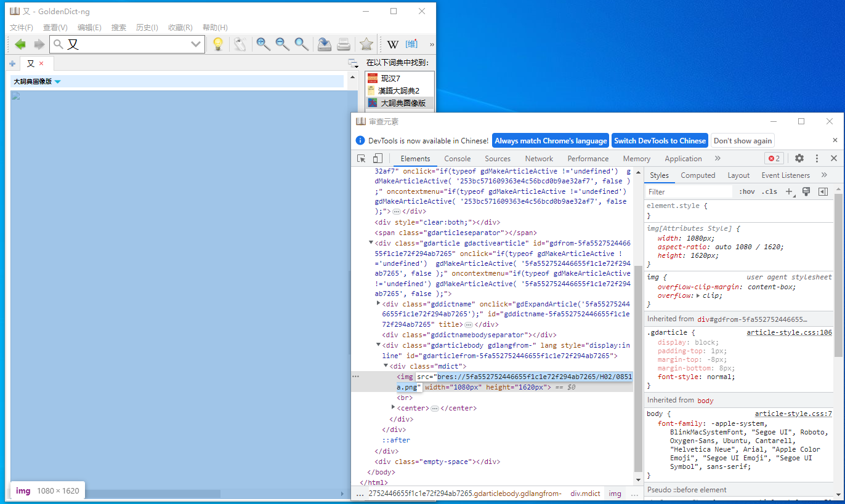Open the 收藏(R) menu
Screen dimensions: 845x504
(180, 28)
